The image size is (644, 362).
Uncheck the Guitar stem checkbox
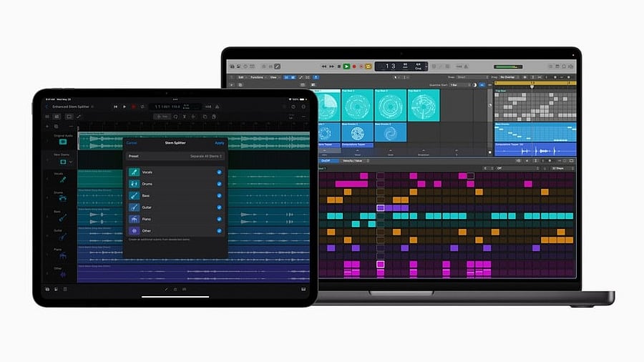click(219, 207)
